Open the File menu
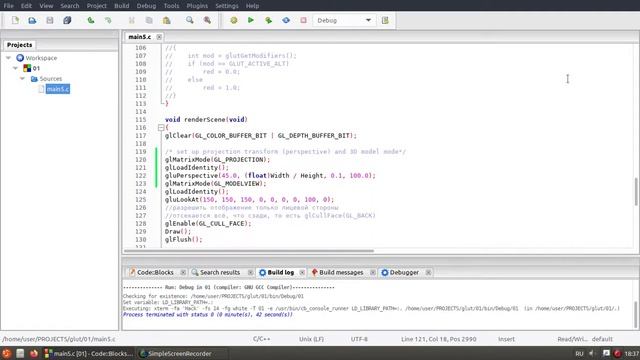 tap(8, 6)
